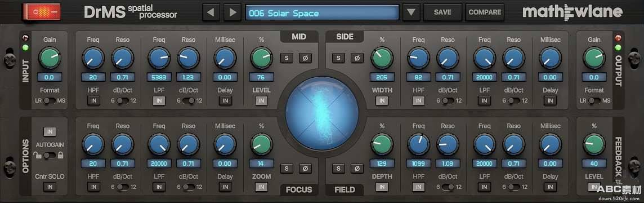Click the MID section solo S button
644x203 pixels.
point(287,58)
